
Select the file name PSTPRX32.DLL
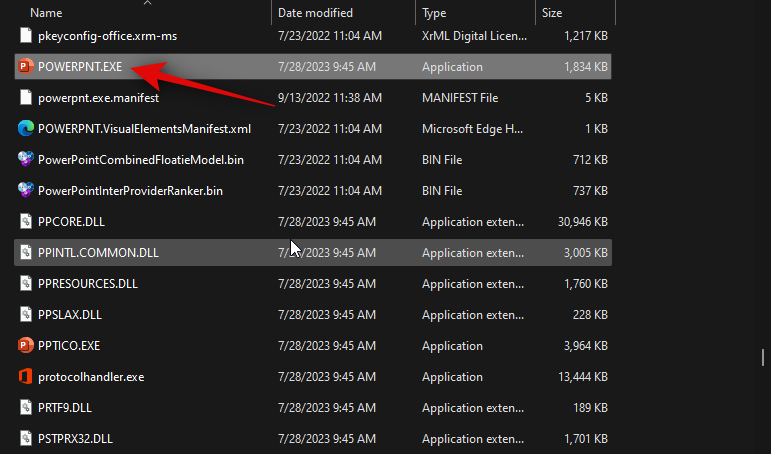[75, 439]
